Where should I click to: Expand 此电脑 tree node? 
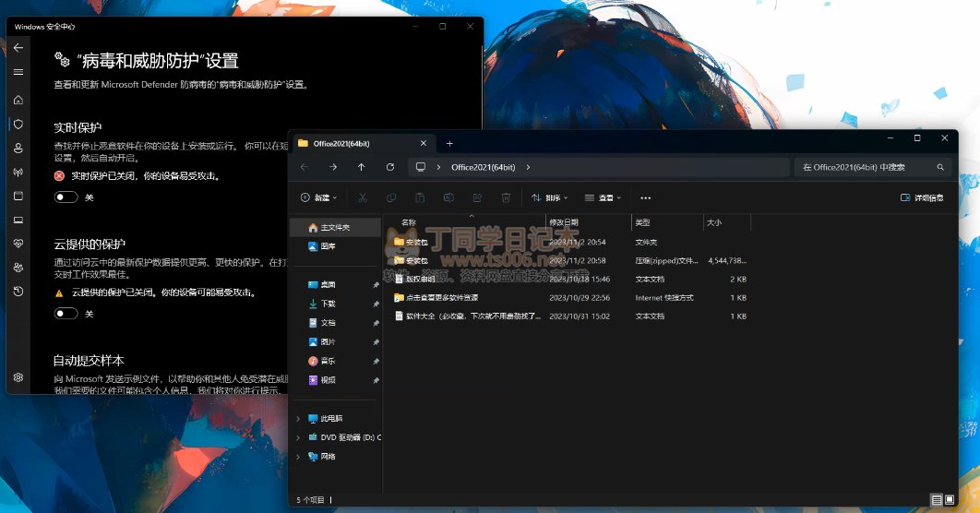point(298,418)
